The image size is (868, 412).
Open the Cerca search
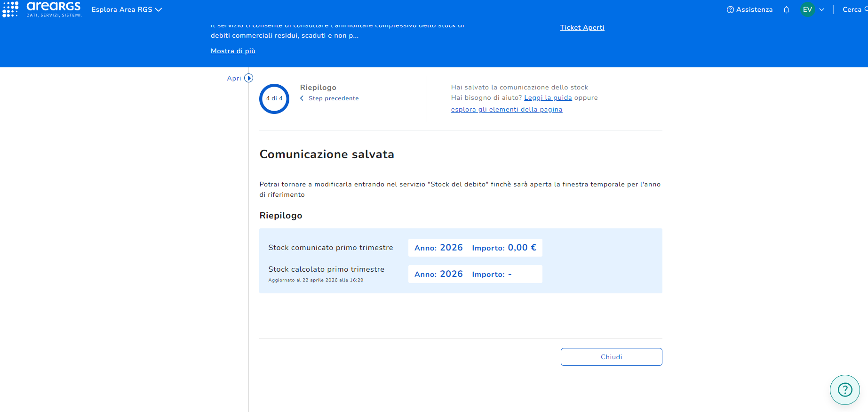(x=855, y=9)
